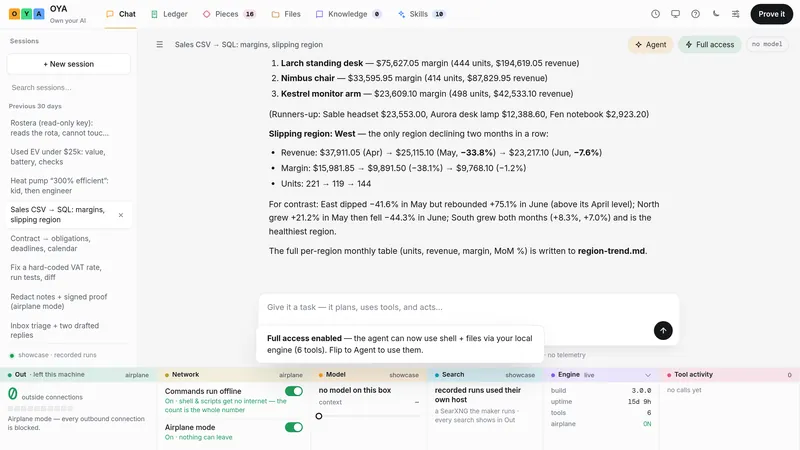Viewport: 800px width, 450px height.
Task: Open settings sliders icon
Action: [735, 14]
